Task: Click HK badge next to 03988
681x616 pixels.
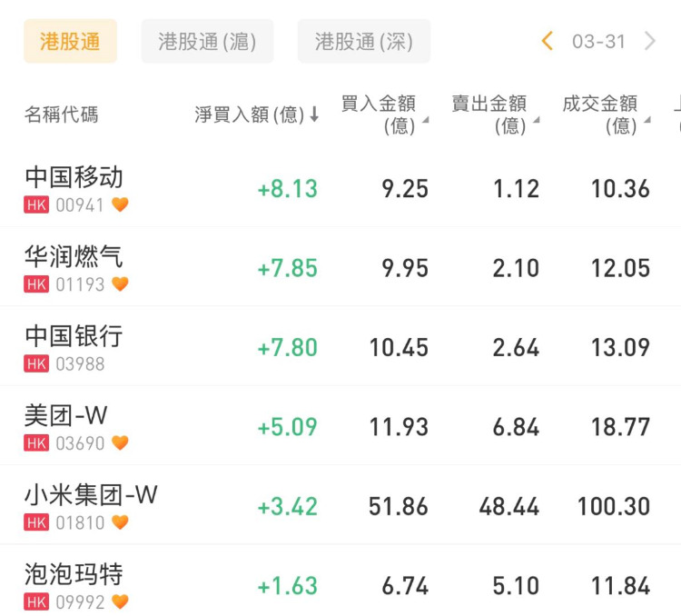Action: point(36,363)
